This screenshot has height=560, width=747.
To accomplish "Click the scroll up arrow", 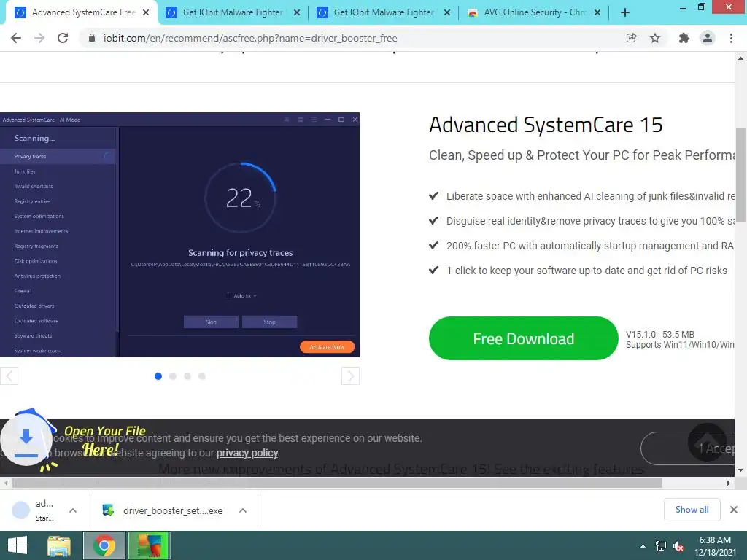I will coord(740,58).
